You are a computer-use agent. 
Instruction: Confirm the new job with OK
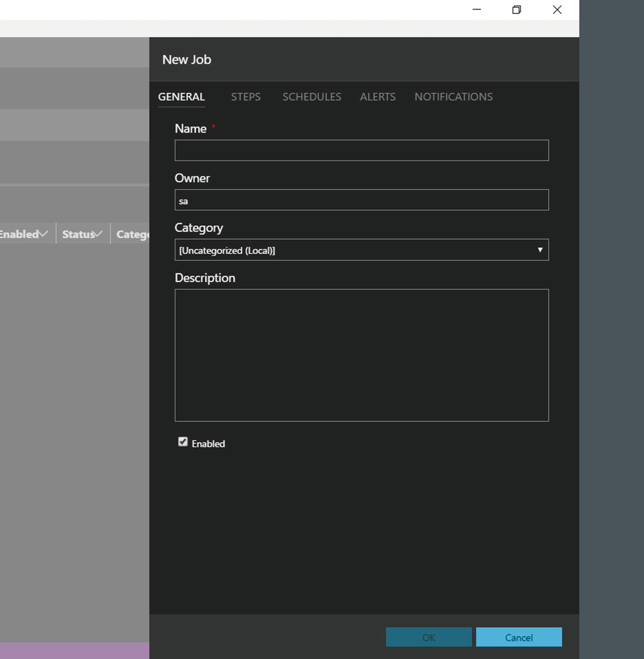coord(429,637)
